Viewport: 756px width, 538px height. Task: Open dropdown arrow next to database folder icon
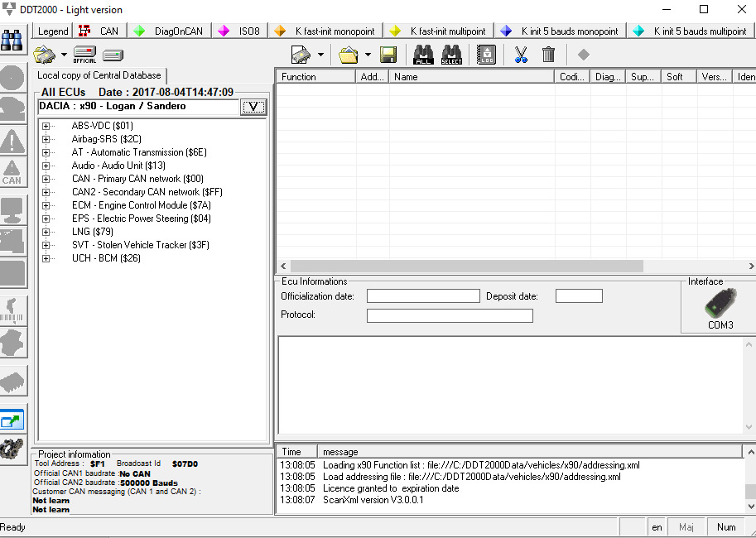64,55
